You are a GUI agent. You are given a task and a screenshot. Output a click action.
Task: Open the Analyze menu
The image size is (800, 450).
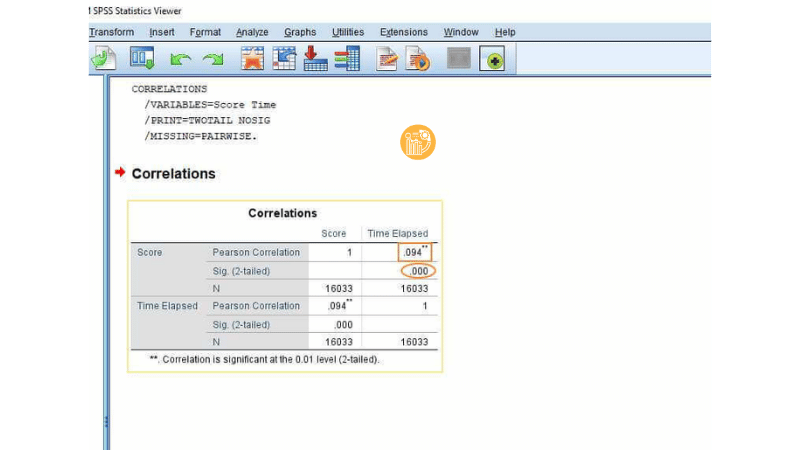coord(252,32)
